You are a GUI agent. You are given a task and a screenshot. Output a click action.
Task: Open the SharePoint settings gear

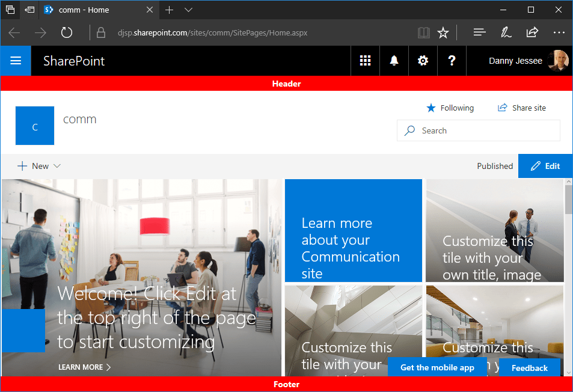click(x=423, y=61)
